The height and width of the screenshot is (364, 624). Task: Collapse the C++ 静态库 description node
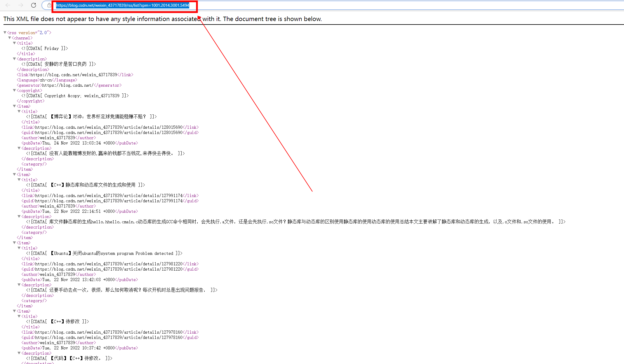(19, 216)
